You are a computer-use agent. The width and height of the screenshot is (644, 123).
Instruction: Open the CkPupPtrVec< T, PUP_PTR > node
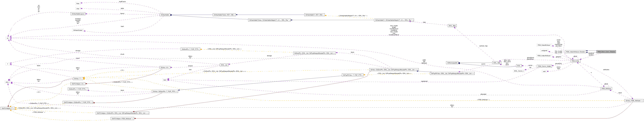(x=352, y=75)
